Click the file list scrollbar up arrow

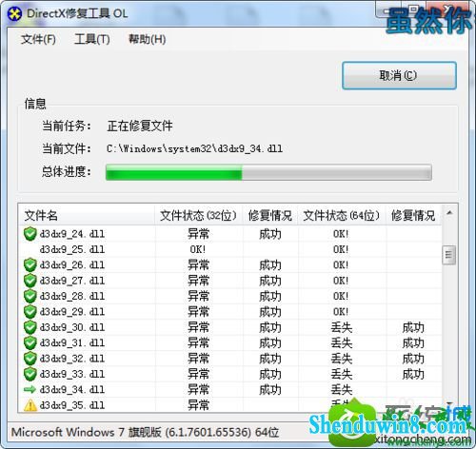point(449,213)
